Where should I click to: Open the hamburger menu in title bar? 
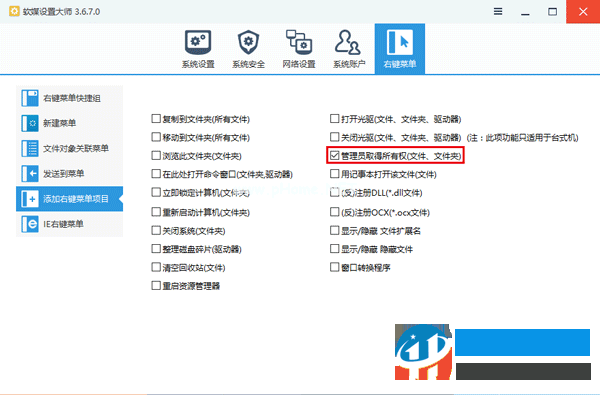498,11
